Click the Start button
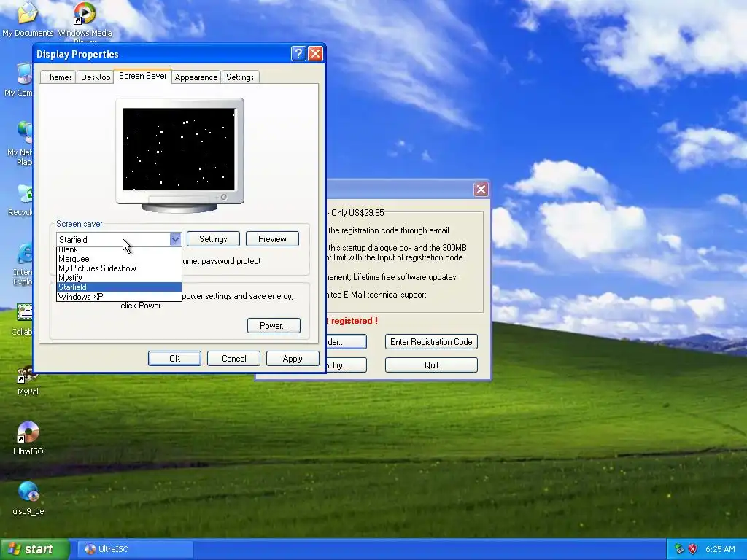747x560 pixels. tap(34, 549)
